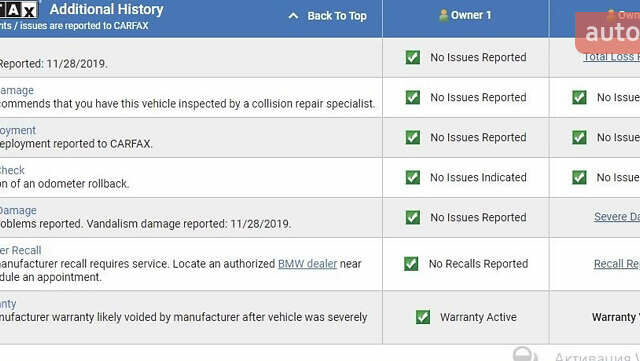This screenshot has width=640, height=361.
Task: Click Owner 1 check icon for airbag deployment row
Action: click(413, 137)
